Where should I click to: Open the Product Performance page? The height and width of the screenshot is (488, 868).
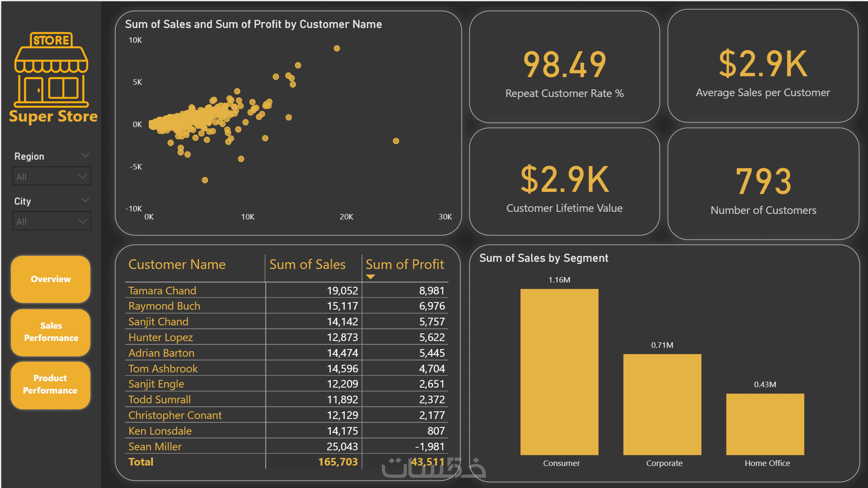point(50,385)
